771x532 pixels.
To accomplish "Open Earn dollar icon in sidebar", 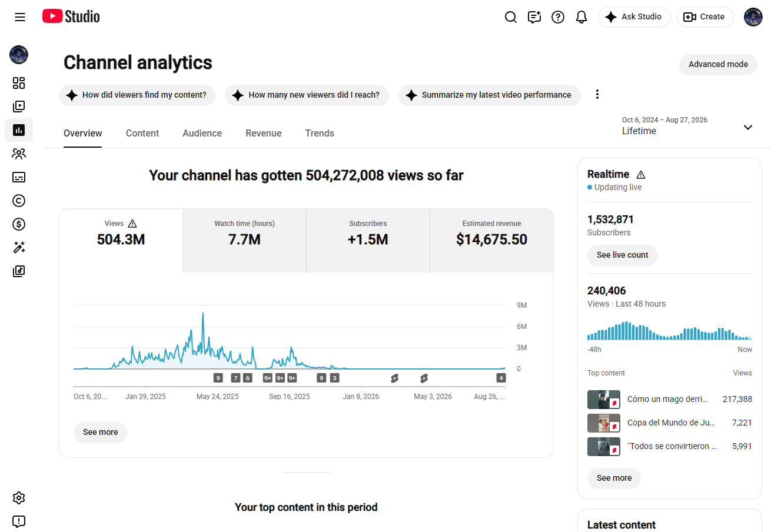I will [19, 224].
